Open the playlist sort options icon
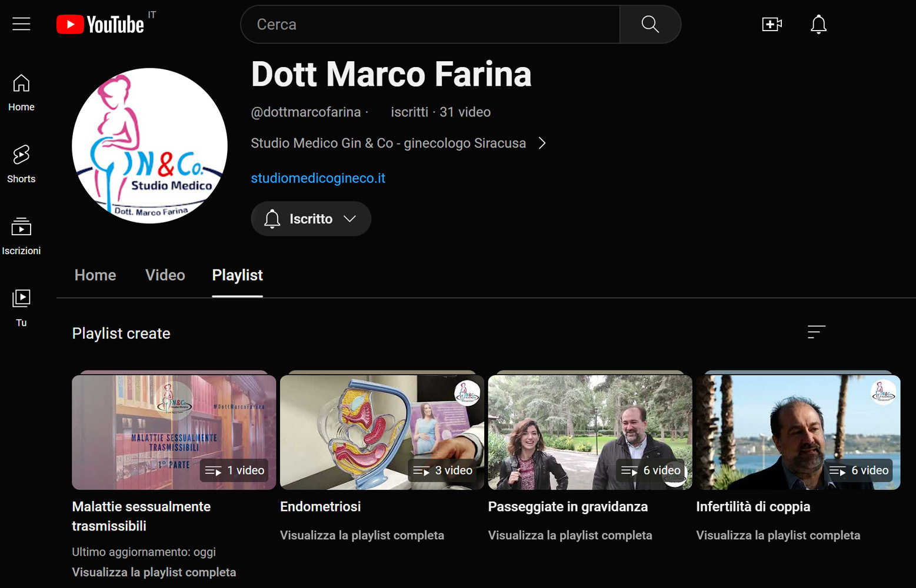Image resolution: width=916 pixels, height=588 pixels. pyautogui.click(x=816, y=332)
